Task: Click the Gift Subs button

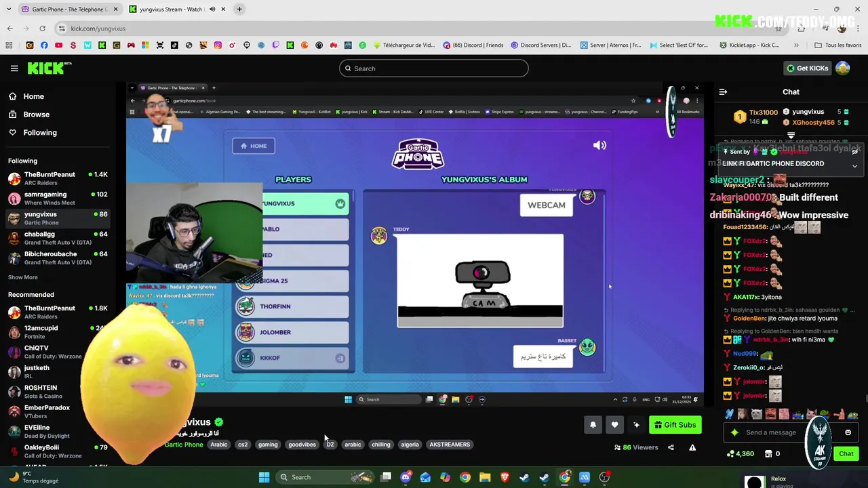Action: 675,425
